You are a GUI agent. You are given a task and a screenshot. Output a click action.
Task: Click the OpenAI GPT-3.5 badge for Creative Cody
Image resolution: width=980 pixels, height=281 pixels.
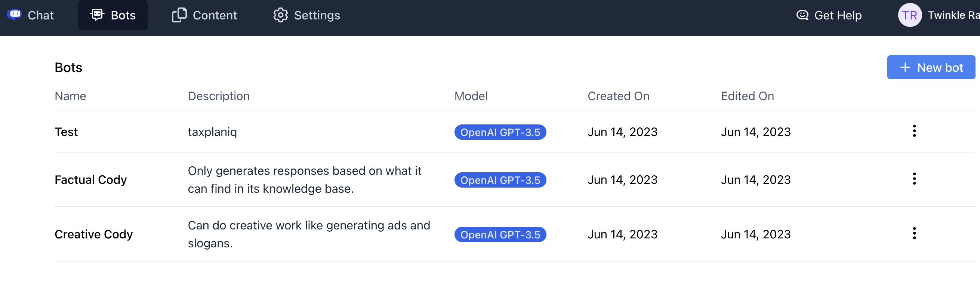[x=500, y=235]
